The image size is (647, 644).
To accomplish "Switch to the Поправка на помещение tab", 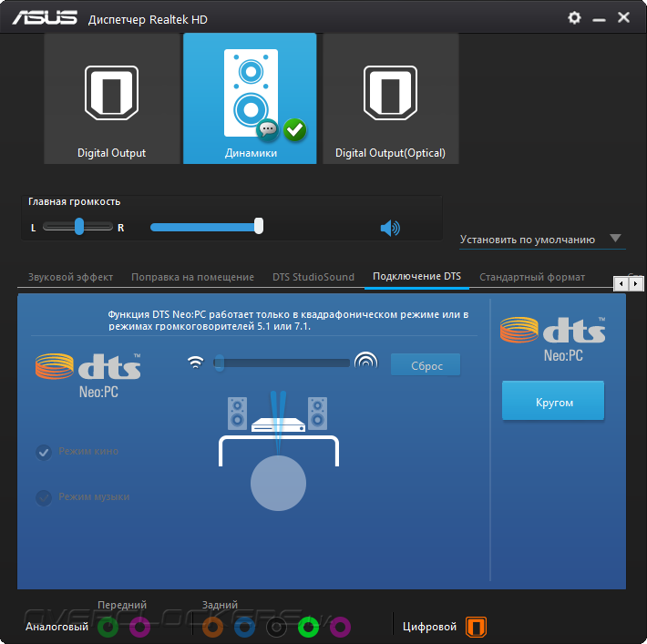I will coord(192,277).
